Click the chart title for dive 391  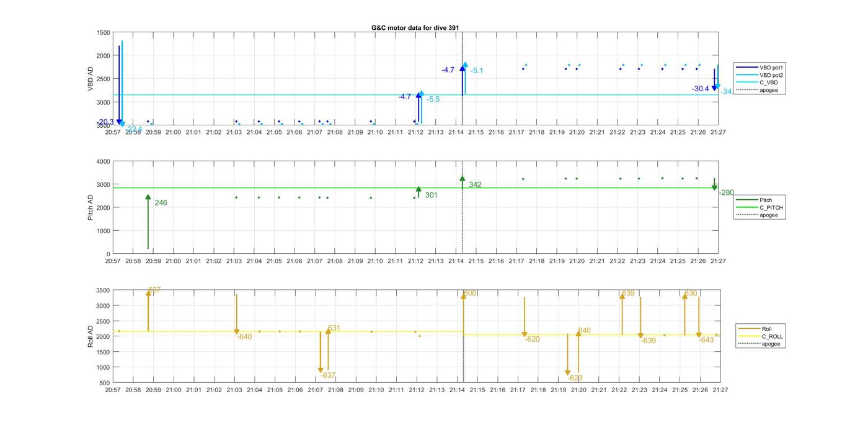[x=415, y=28]
